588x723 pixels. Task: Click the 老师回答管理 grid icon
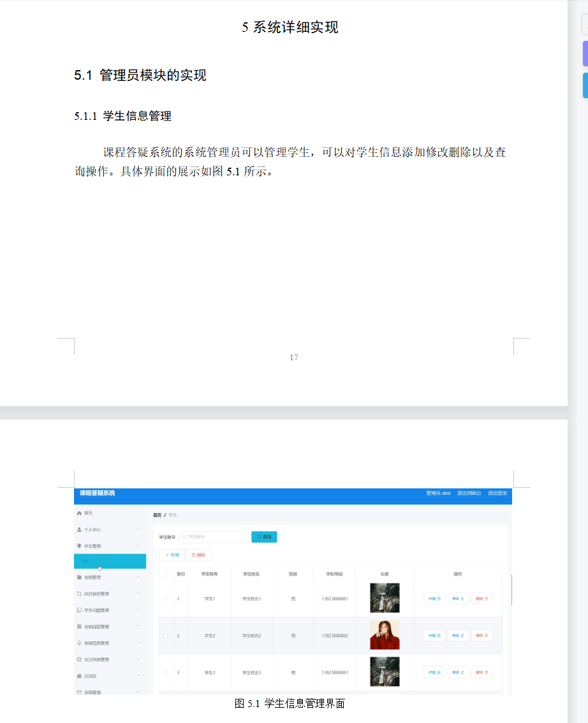coord(79,627)
